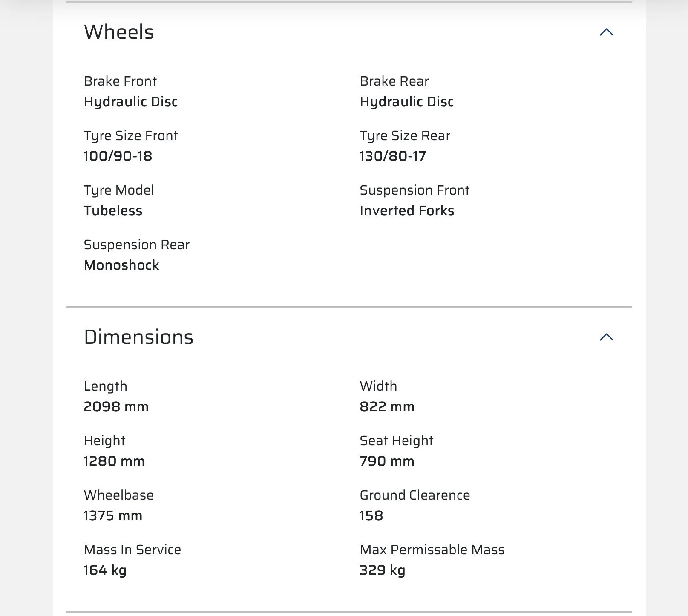Screen dimensions: 688x616
Task: Collapse the Dimensions section chevron
Action: pos(606,337)
